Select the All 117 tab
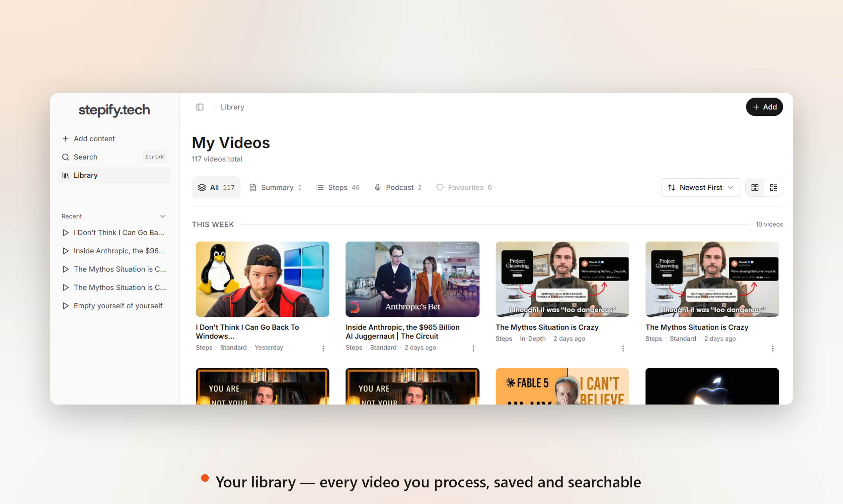 point(216,187)
